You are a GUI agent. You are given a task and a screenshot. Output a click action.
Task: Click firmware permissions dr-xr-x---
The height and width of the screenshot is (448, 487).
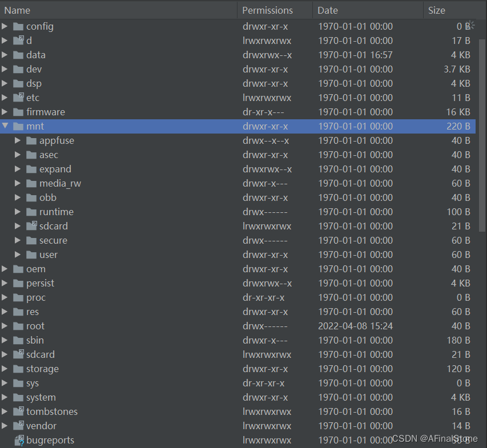[x=263, y=112]
